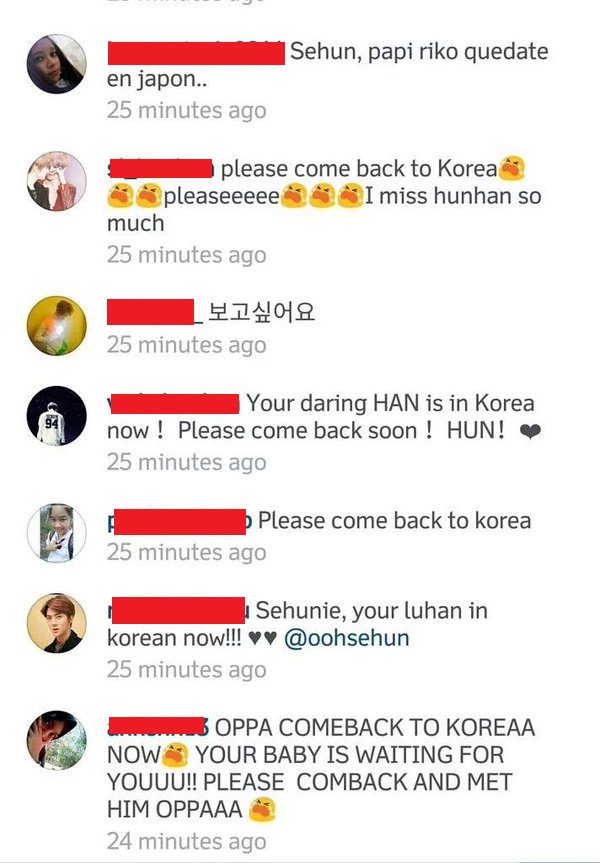Open avatar beside 'Please come back to korea'
This screenshot has height=863, width=600.
coord(57,533)
